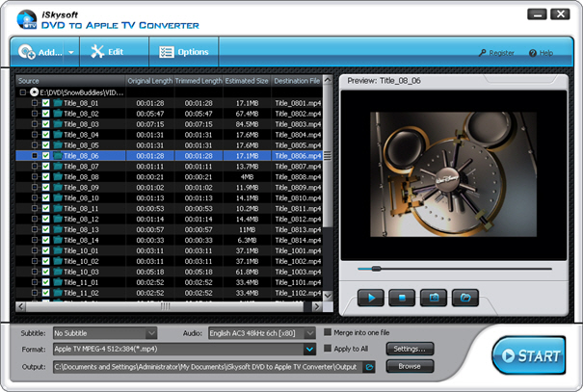Viewport: 583px width, 392px height.
Task: Open Help
Action: click(x=541, y=53)
